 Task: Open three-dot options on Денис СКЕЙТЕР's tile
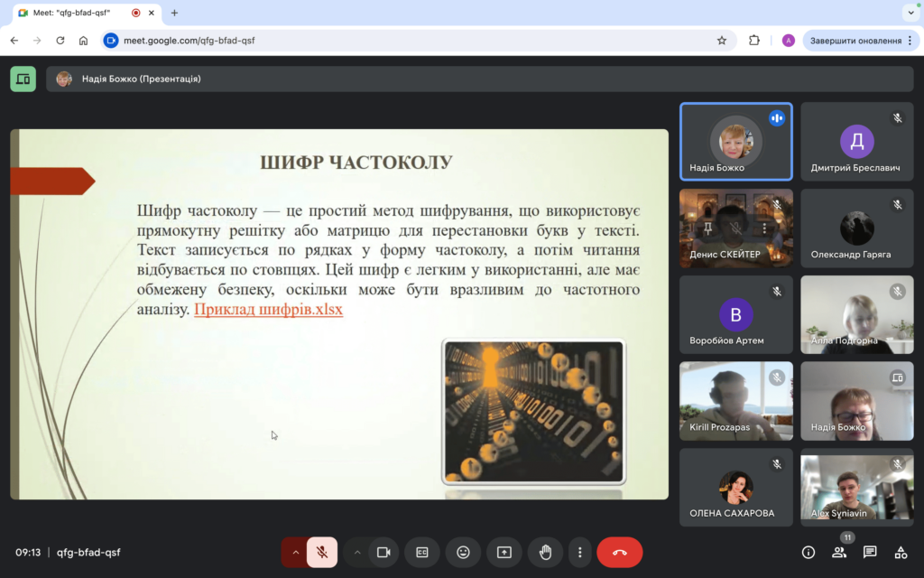click(764, 228)
